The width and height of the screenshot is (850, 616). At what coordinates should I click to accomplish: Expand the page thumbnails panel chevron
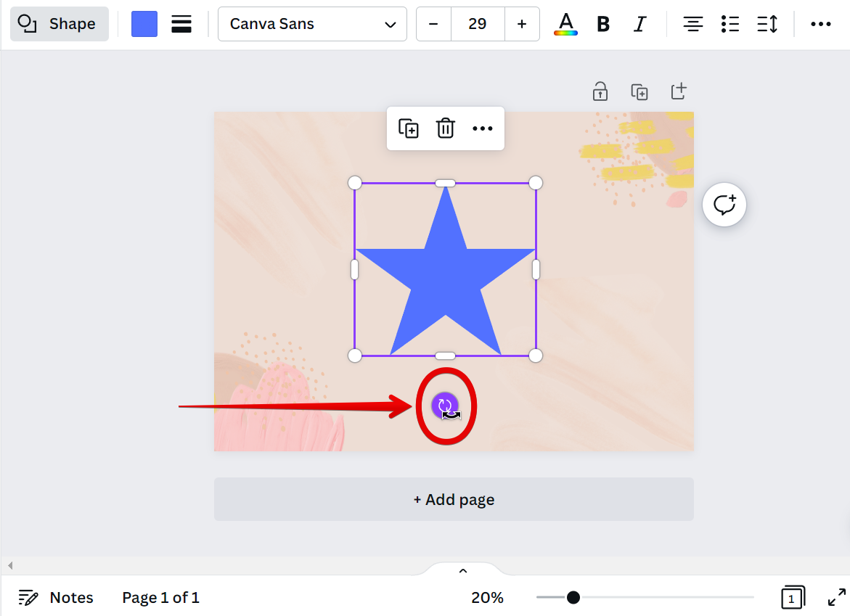pyautogui.click(x=463, y=570)
